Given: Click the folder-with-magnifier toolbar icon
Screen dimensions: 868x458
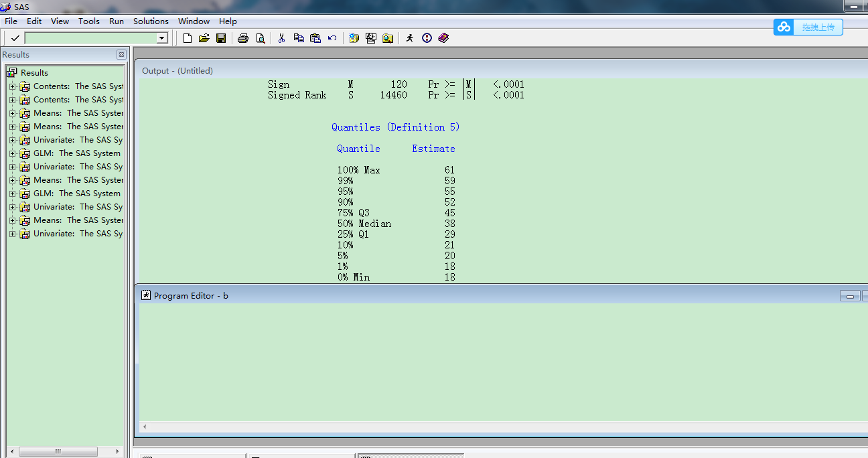Looking at the screenshot, I should (388, 38).
